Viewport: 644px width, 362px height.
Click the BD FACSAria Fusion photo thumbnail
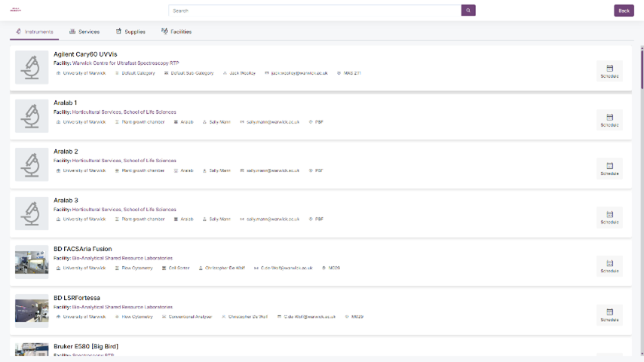click(x=32, y=262)
